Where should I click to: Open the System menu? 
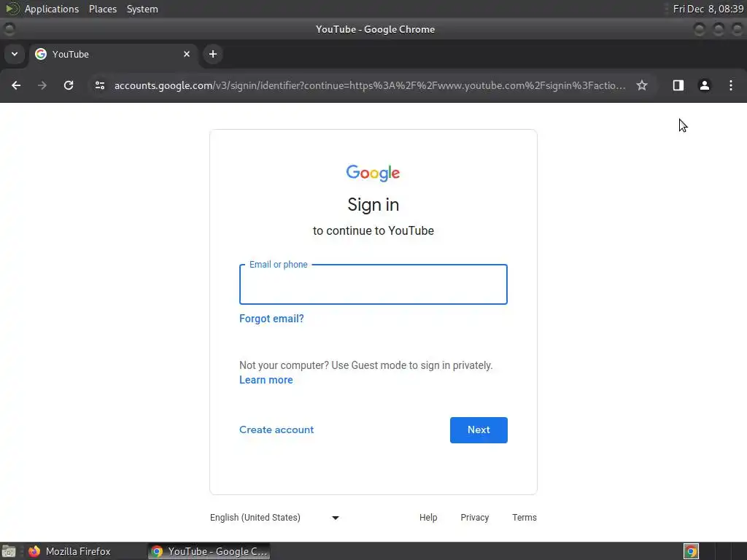pos(142,9)
